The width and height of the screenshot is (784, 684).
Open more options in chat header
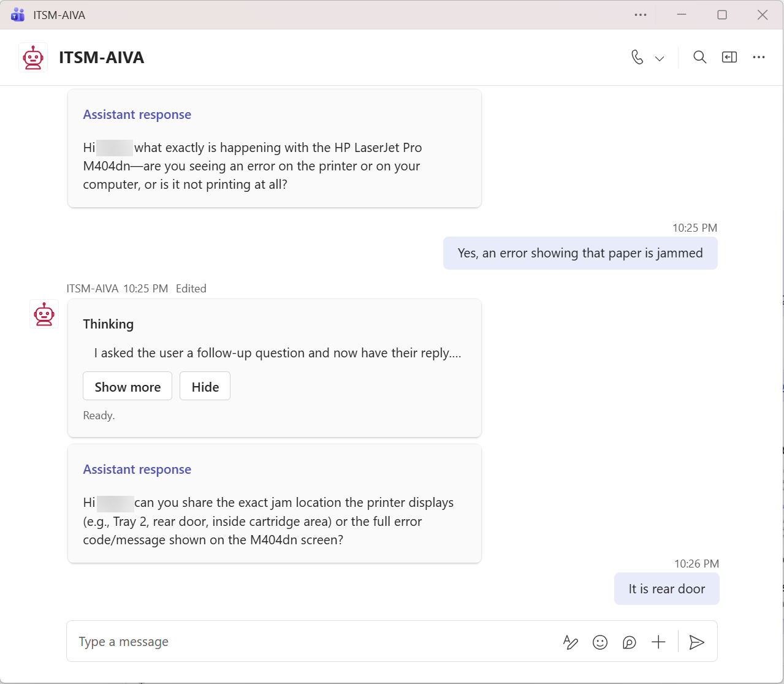[x=759, y=58]
